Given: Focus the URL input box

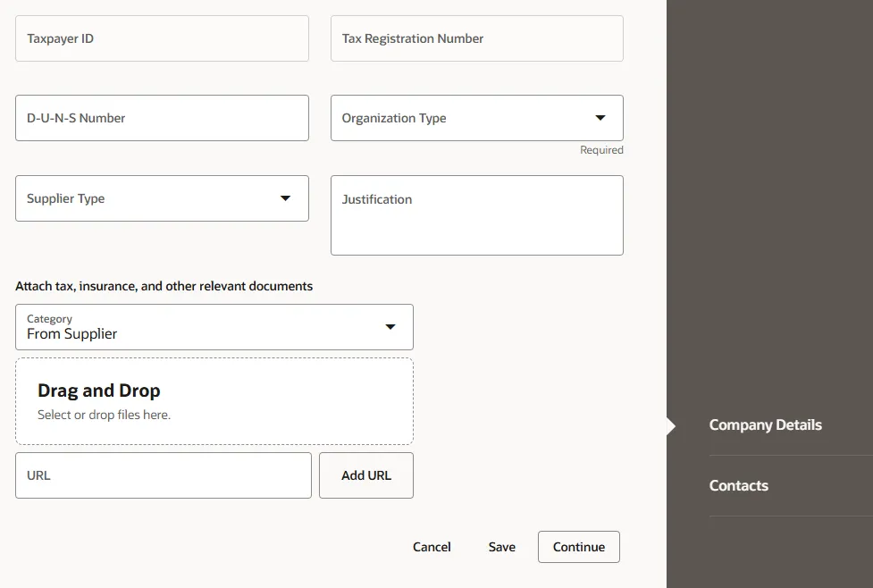Looking at the screenshot, I should (x=163, y=475).
